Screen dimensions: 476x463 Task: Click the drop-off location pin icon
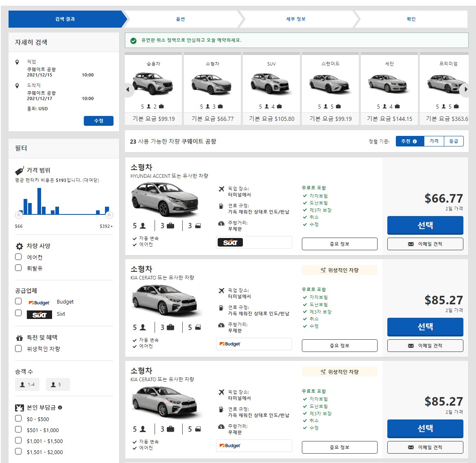point(17,86)
